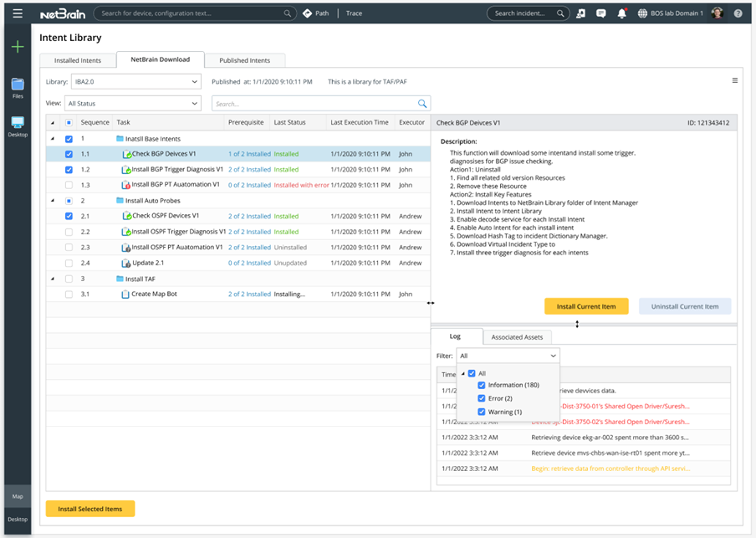Click the vertical panel splitter handle
This screenshot has width=756, height=538.
[x=431, y=303]
